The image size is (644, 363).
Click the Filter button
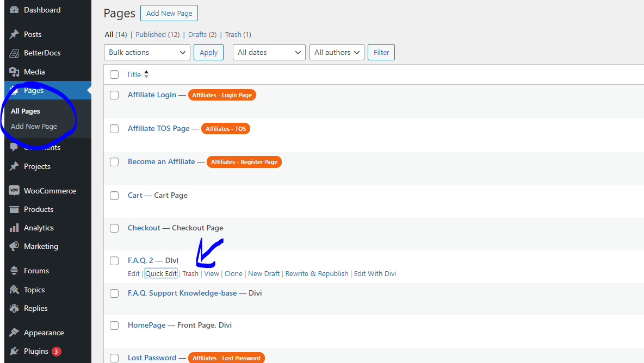pyautogui.click(x=381, y=52)
